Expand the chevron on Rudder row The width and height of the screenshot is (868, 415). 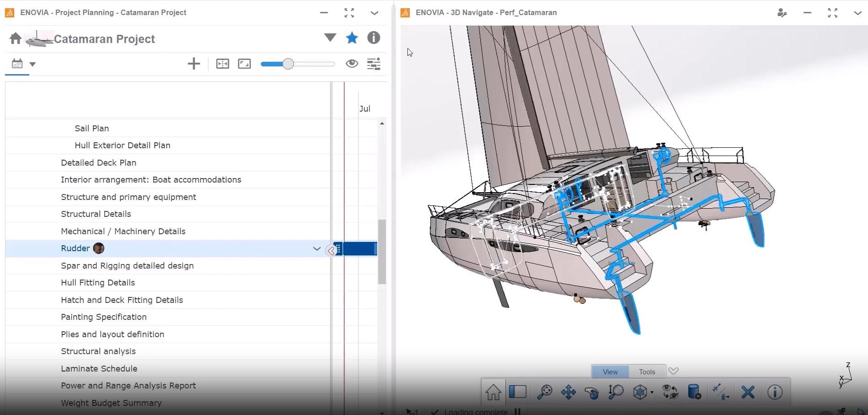pos(316,248)
